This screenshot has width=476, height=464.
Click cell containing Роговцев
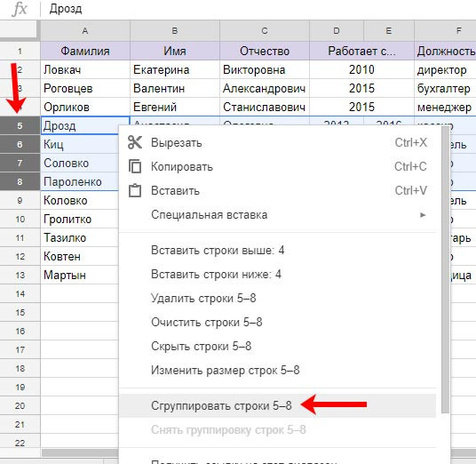click(x=85, y=88)
